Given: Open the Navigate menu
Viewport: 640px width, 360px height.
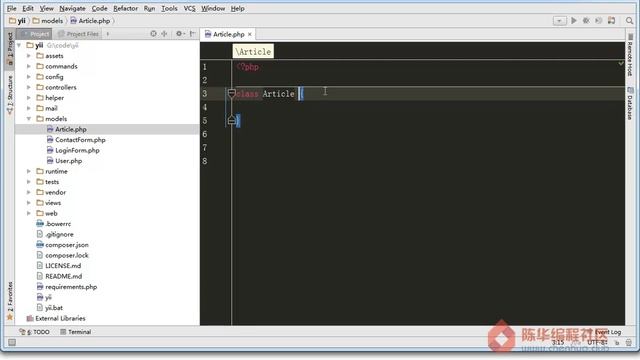Looking at the screenshot, I should pos(72,8).
